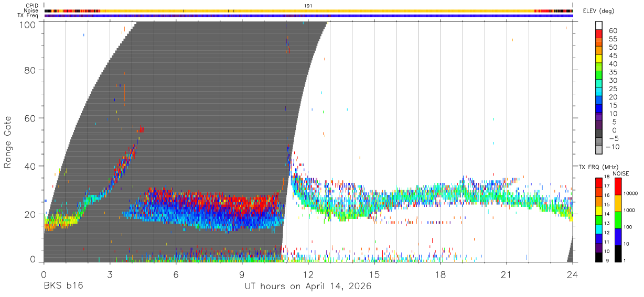Click the blue swatch in the NOISE colorbar
This screenshot has width=644, height=297.
coord(618,236)
